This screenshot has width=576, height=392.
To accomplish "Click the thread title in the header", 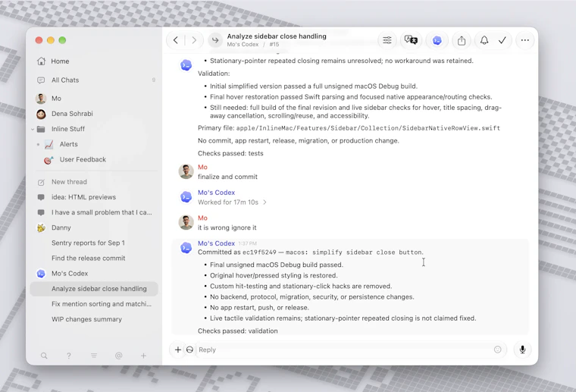I will click(277, 36).
